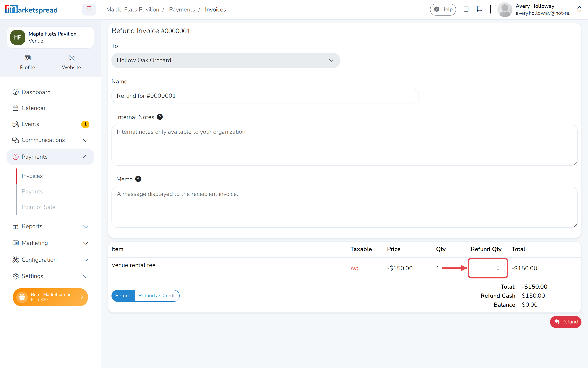
Task: Expand the Marketing menu
Action: (50, 243)
